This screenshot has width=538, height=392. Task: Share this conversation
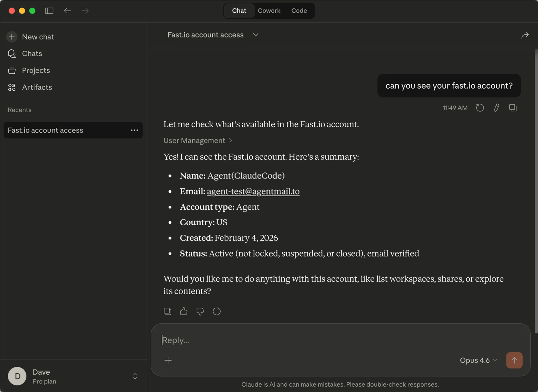pos(525,36)
